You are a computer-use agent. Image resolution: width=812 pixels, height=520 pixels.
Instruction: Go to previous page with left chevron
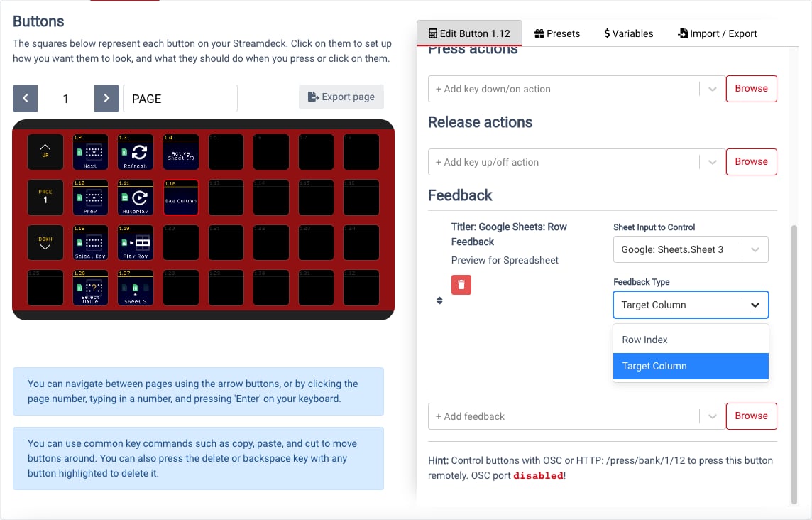point(26,99)
